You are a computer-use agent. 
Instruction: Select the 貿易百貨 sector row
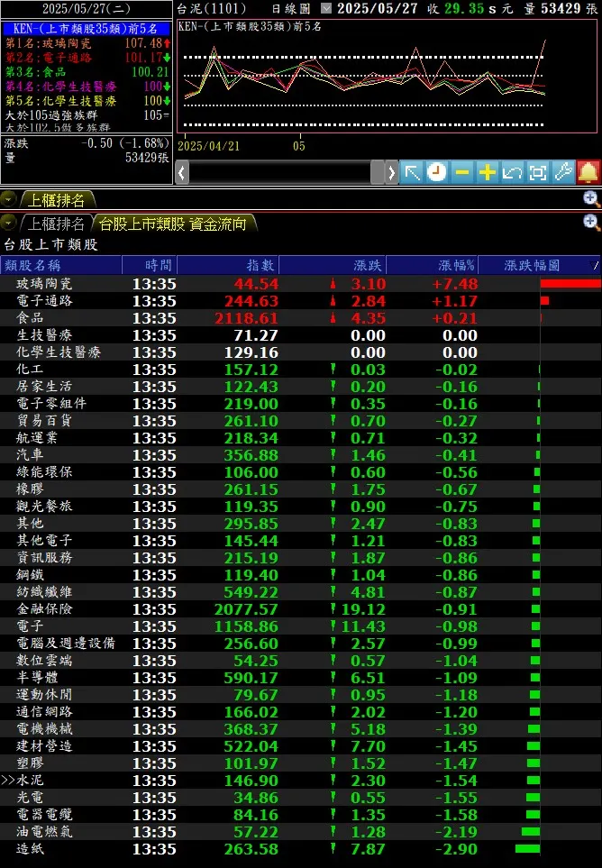click(x=301, y=421)
